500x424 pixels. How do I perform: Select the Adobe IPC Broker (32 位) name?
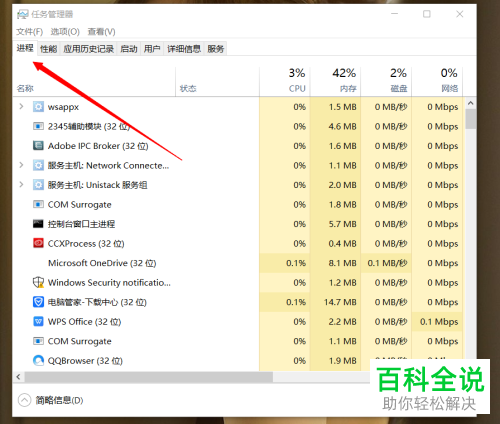98,146
